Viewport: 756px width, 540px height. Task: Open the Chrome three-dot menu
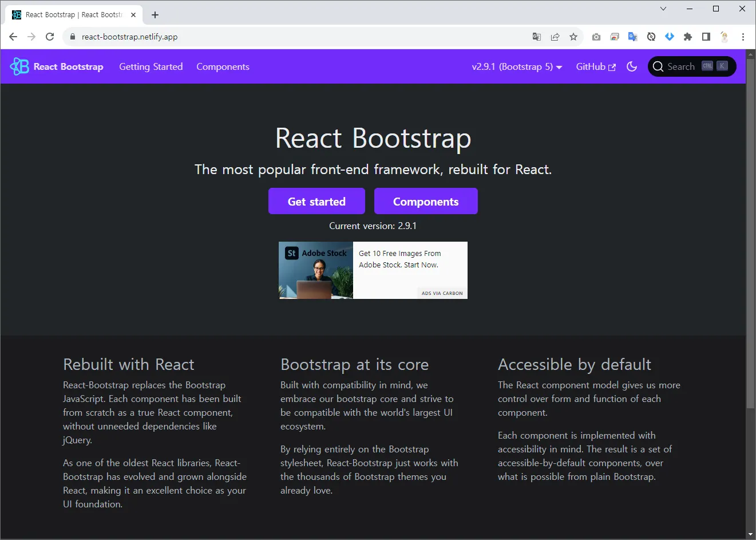[x=743, y=37]
